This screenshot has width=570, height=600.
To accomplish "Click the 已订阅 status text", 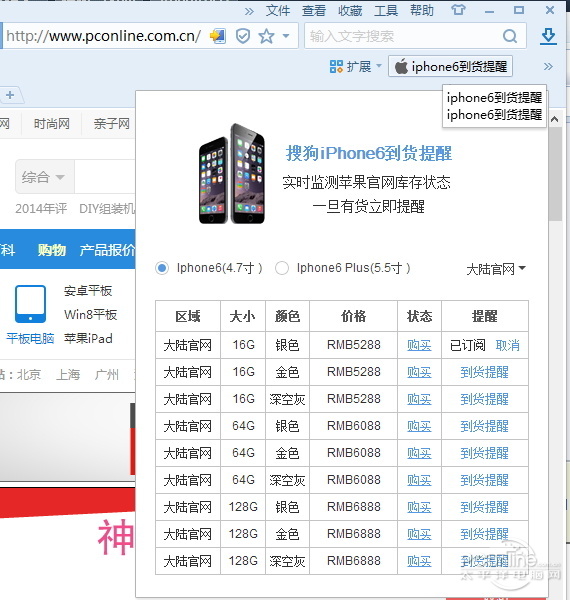I will 467,346.
